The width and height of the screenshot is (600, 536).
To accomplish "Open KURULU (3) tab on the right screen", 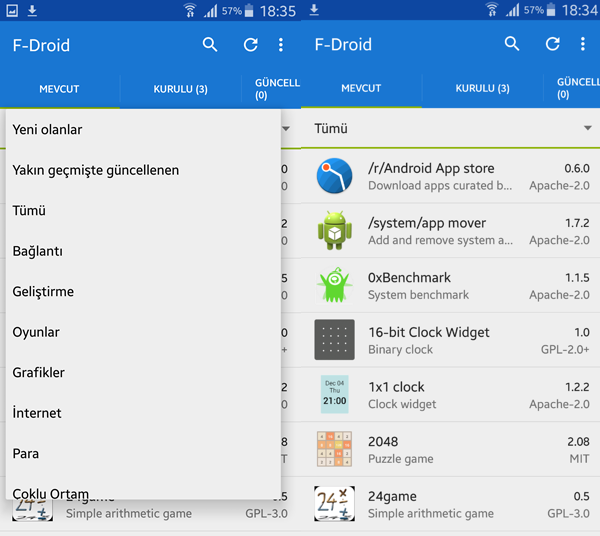I will click(x=482, y=88).
